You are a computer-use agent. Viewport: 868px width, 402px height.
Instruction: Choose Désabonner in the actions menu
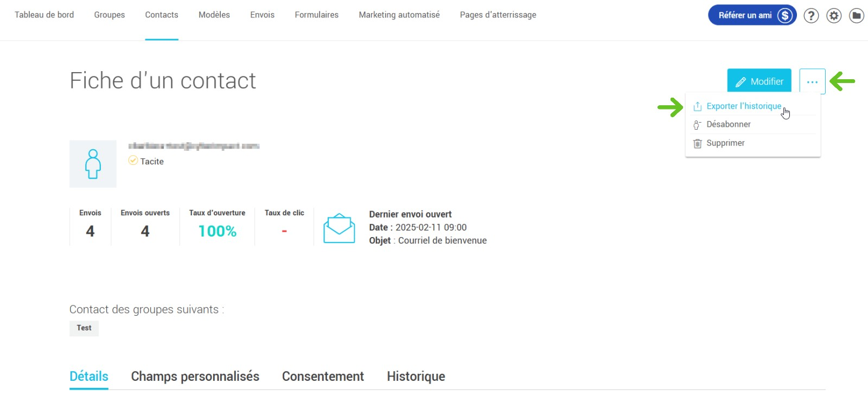pos(729,125)
